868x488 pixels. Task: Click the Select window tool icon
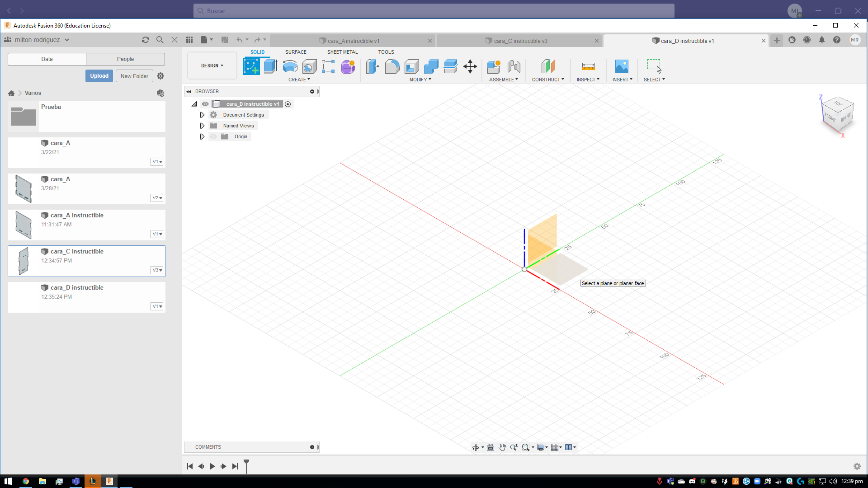pyautogui.click(x=654, y=66)
